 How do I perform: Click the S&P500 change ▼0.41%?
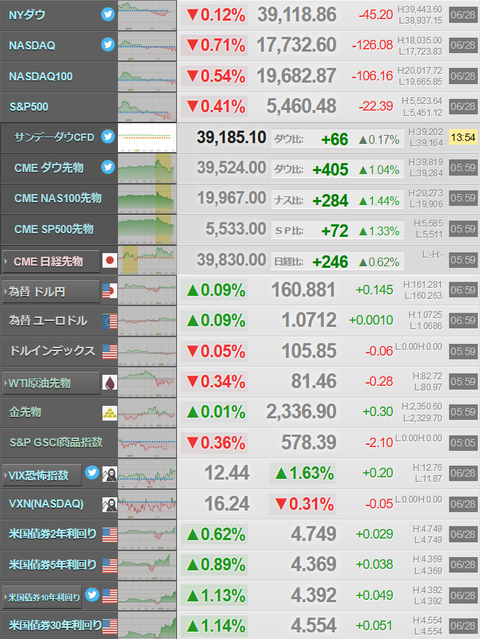coord(215,107)
